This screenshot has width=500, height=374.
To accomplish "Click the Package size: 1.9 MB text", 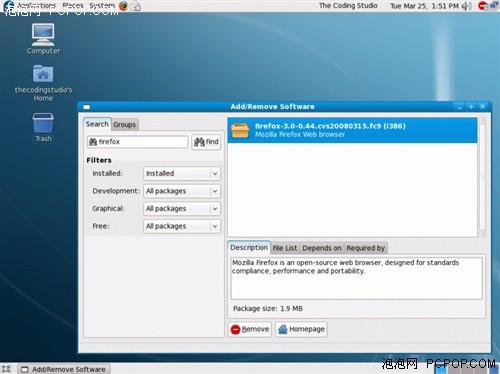I will click(268, 309).
